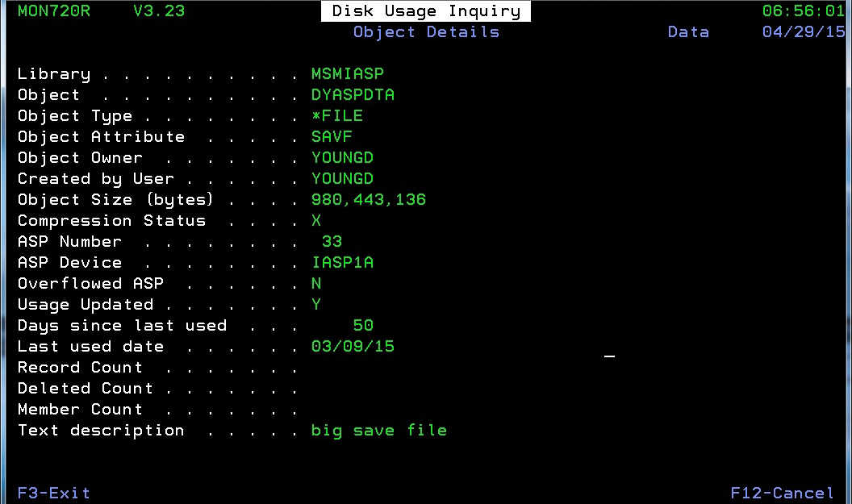Click the V3.23 version text

coord(158,11)
